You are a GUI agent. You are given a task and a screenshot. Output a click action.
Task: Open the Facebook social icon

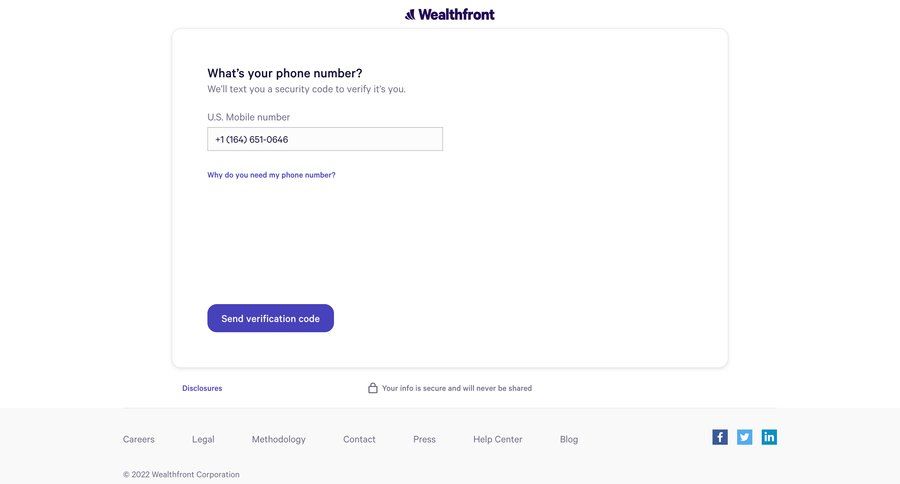coord(720,437)
